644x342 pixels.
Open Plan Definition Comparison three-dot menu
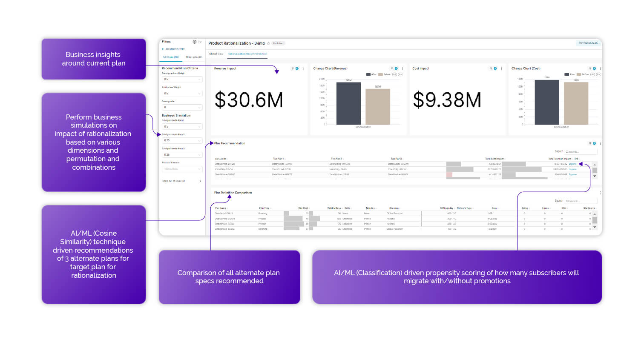(x=600, y=193)
